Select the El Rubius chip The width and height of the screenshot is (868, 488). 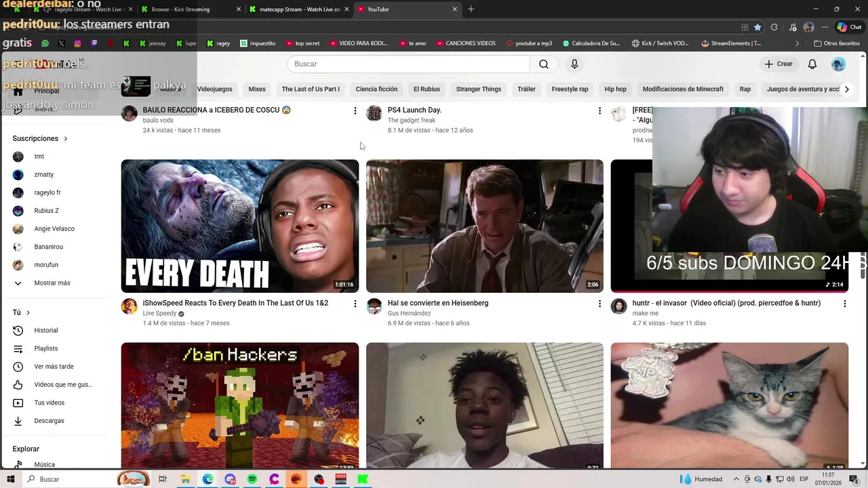[427, 89]
